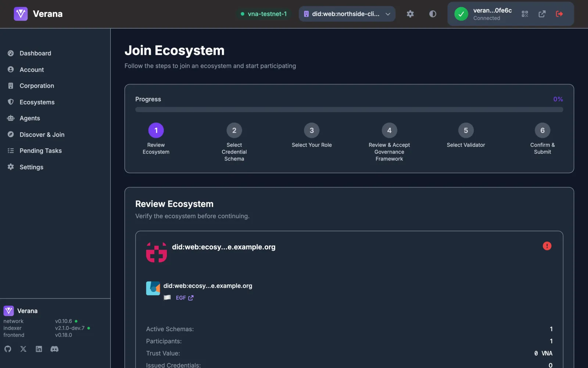
Task: Click the Pending Tasks list icon
Action: click(x=11, y=151)
